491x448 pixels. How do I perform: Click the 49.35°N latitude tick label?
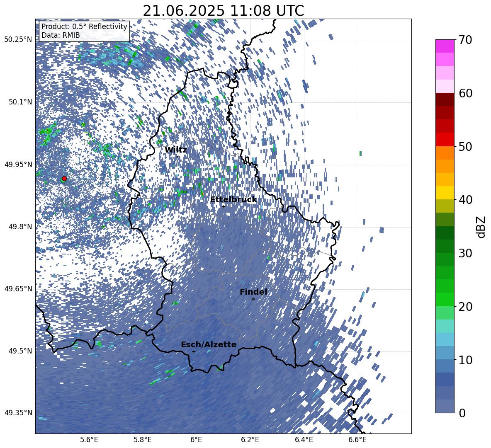tap(18, 413)
